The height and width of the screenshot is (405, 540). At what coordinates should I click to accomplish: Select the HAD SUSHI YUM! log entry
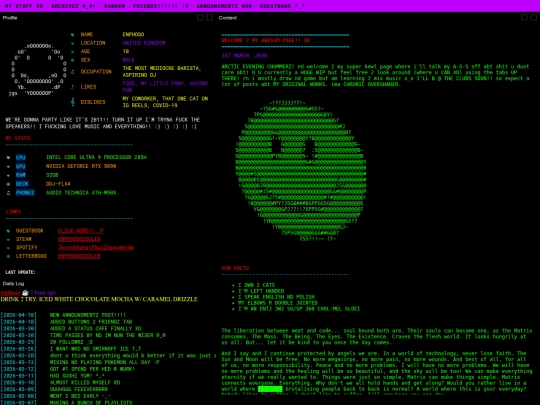coord(77,376)
